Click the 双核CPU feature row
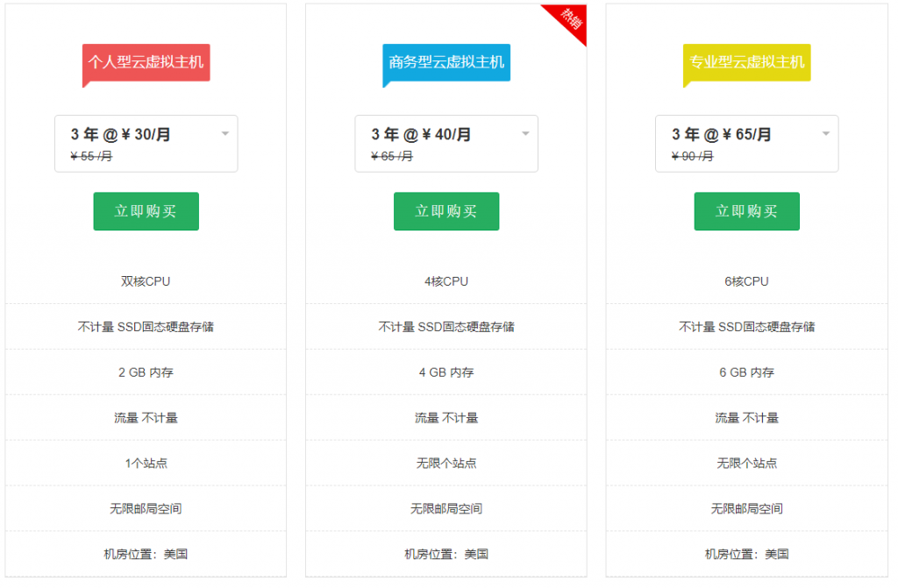 tap(146, 281)
